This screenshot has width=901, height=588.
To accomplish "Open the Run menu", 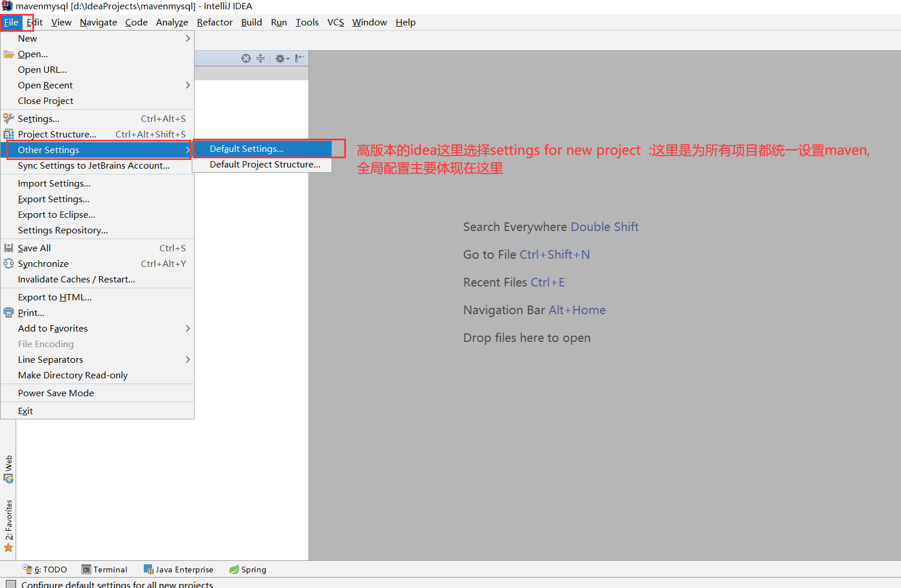I will pos(279,23).
